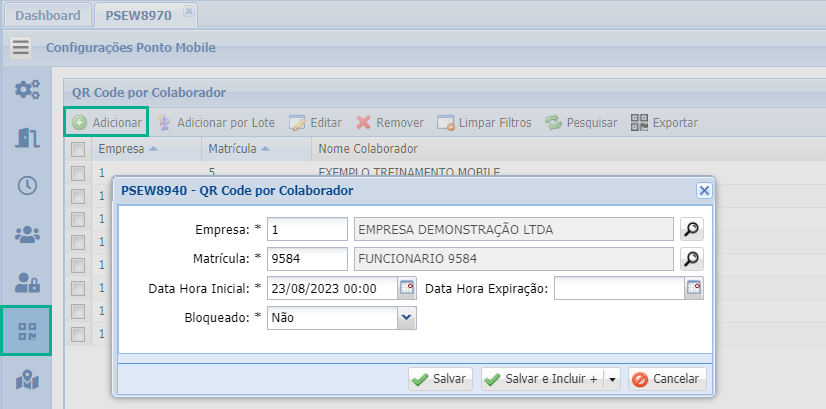Viewport: 826px width, 409px height.
Task: Select the clock sidebar icon
Action: coord(27,186)
